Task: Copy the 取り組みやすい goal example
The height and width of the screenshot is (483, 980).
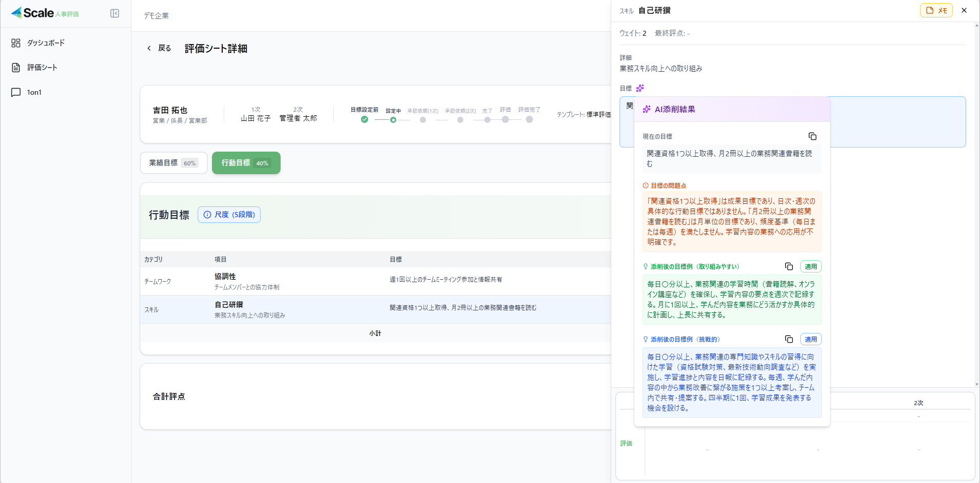Action: tap(789, 266)
